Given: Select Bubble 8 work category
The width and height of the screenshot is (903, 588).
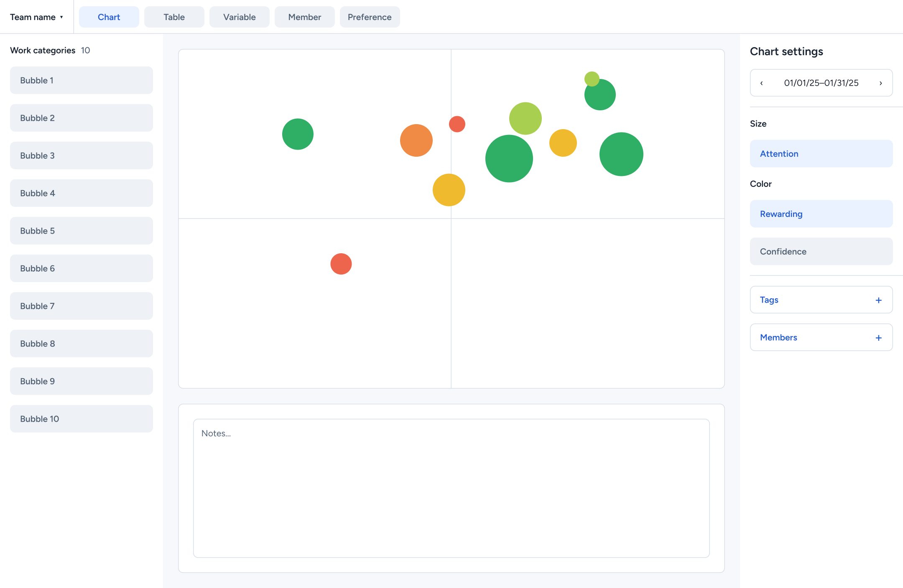Looking at the screenshot, I should 82,344.
